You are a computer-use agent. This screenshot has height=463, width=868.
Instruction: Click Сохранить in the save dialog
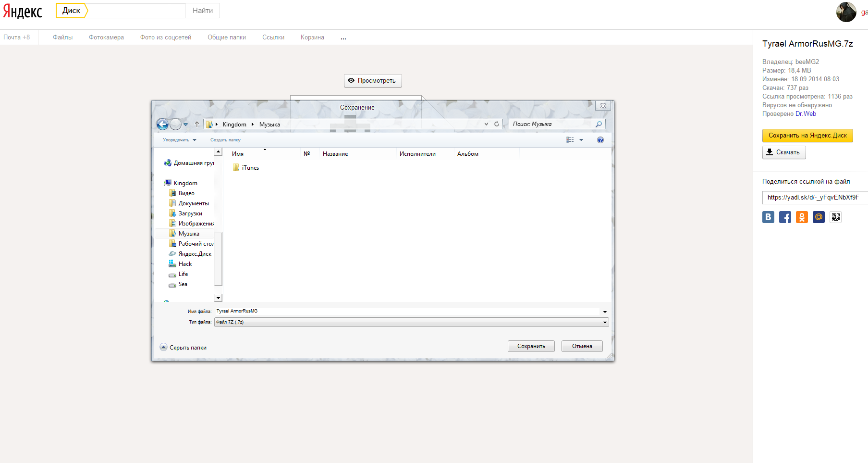[x=531, y=346]
